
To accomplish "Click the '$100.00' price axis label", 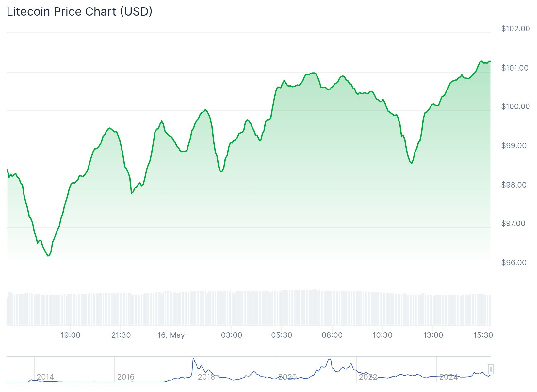I will pos(515,106).
